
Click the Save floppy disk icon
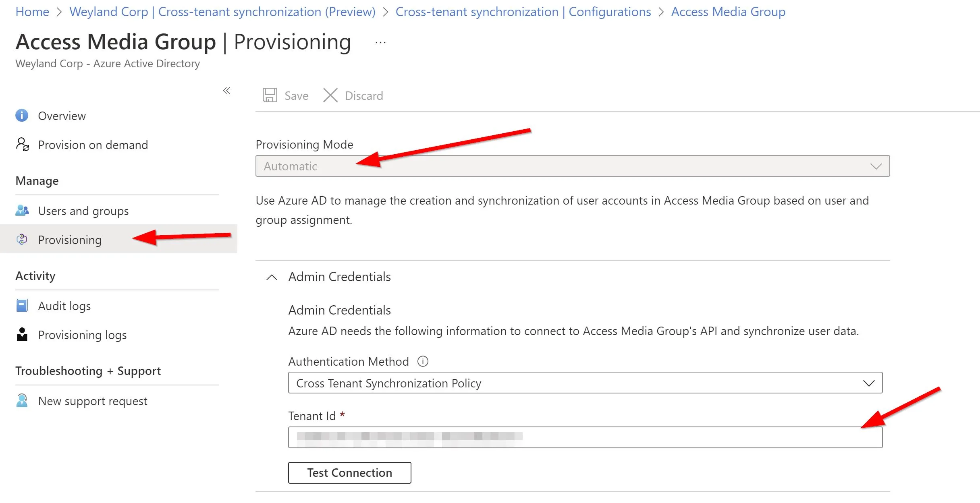(270, 95)
